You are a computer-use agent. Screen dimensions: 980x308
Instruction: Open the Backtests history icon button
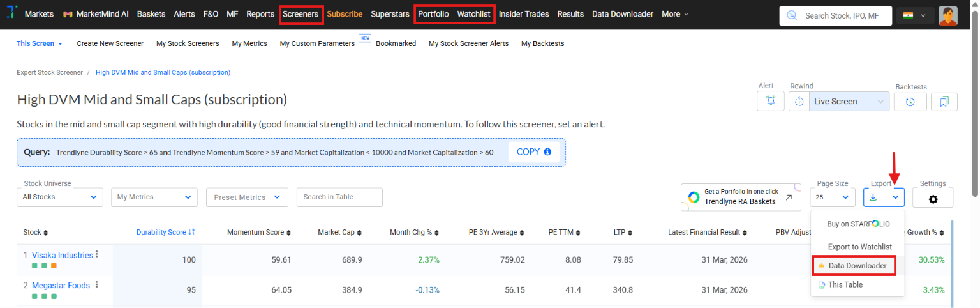point(910,102)
